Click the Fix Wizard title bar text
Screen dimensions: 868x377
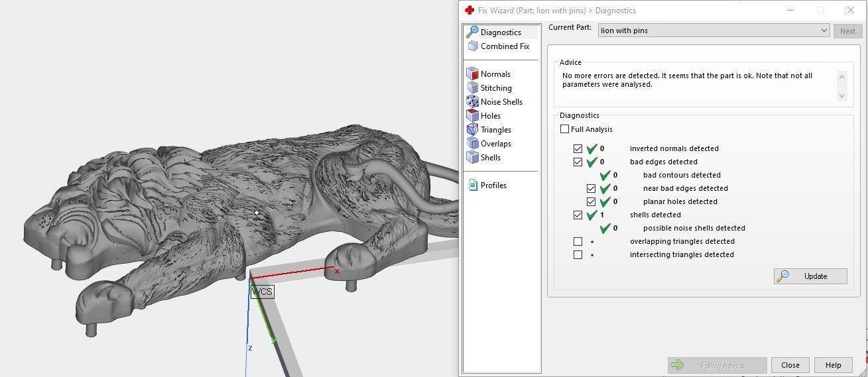556,10
